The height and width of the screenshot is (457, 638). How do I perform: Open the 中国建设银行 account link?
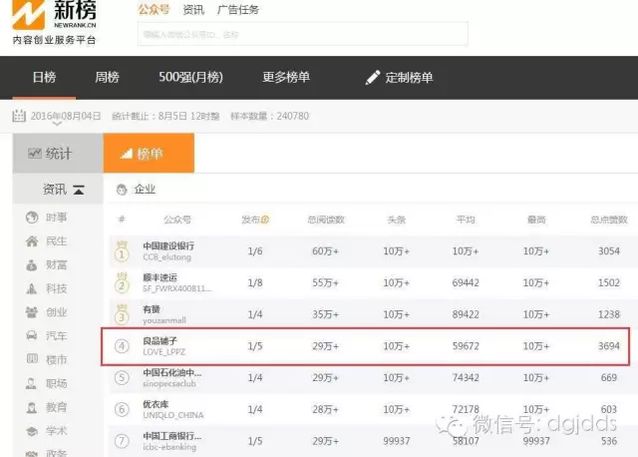pyautogui.click(x=168, y=246)
